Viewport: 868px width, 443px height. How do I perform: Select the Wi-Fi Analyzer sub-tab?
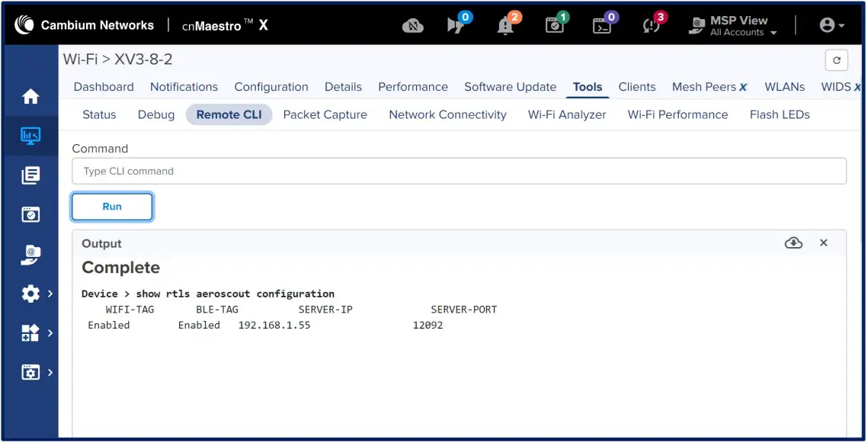567,114
